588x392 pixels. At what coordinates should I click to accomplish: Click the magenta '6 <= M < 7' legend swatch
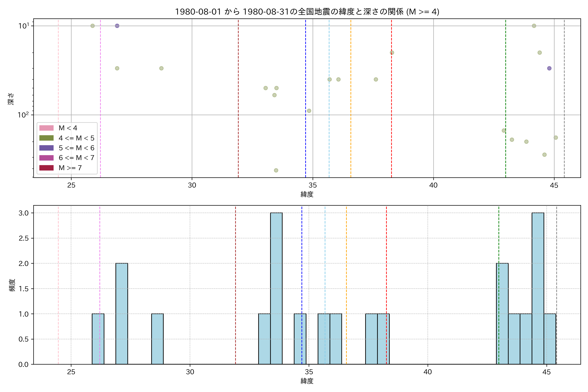tap(46, 158)
